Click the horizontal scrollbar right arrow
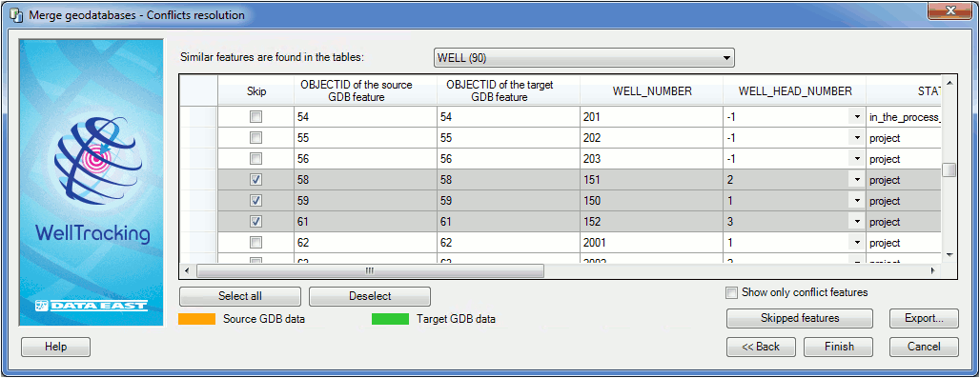The width and height of the screenshot is (980, 378). click(932, 270)
